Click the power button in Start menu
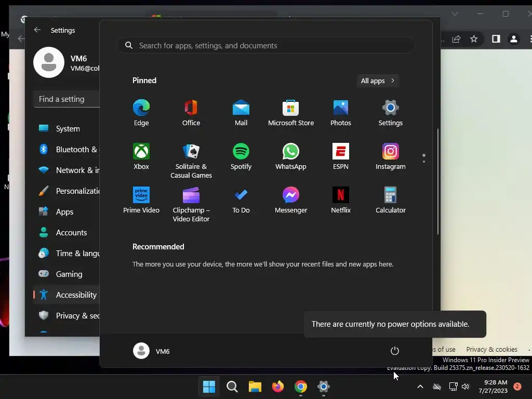The height and width of the screenshot is (399, 532). tap(395, 351)
